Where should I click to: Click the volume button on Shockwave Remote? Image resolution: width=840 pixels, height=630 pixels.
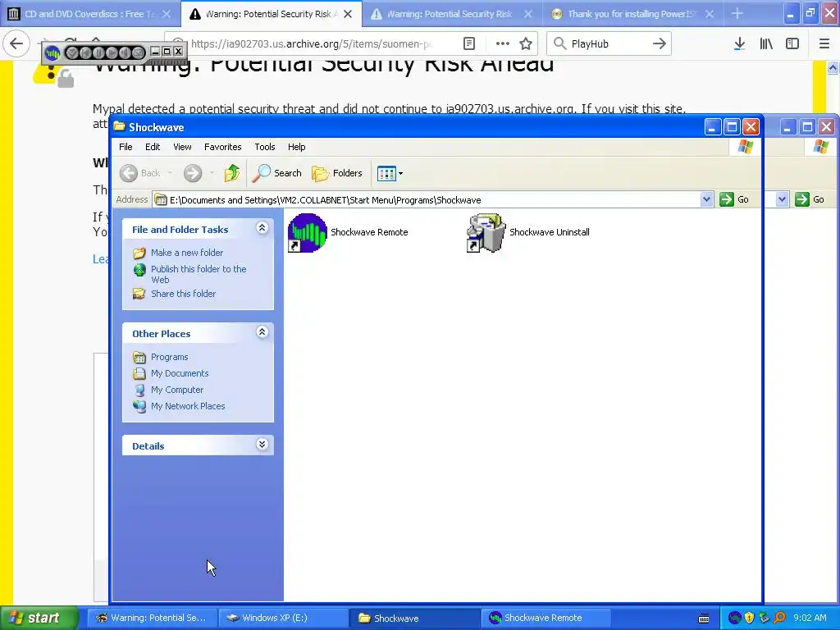coord(125,52)
